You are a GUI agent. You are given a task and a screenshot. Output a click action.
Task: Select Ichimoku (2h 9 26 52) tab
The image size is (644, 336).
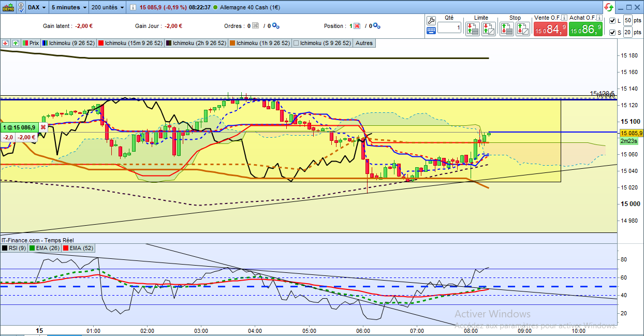(197, 43)
